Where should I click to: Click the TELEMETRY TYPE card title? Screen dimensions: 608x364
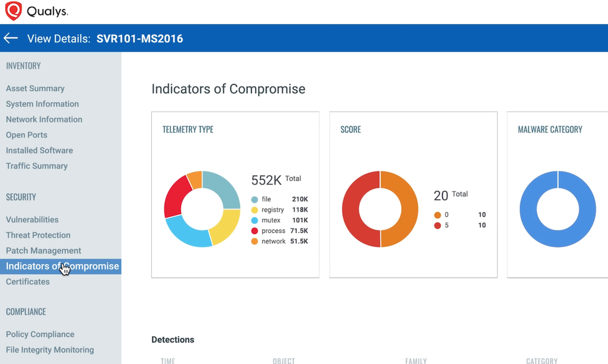(188, 129)
